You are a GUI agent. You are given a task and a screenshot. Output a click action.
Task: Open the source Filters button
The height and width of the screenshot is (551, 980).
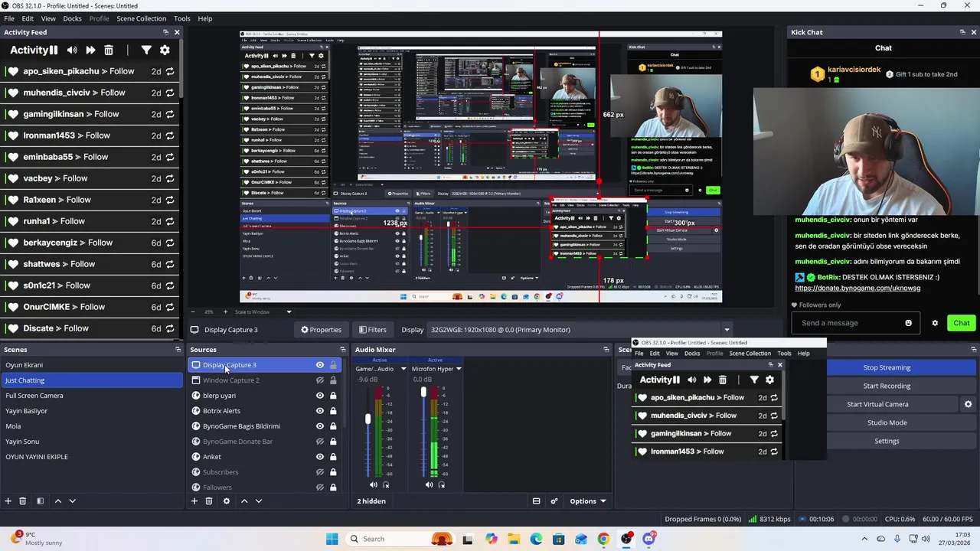coord(373,330)
